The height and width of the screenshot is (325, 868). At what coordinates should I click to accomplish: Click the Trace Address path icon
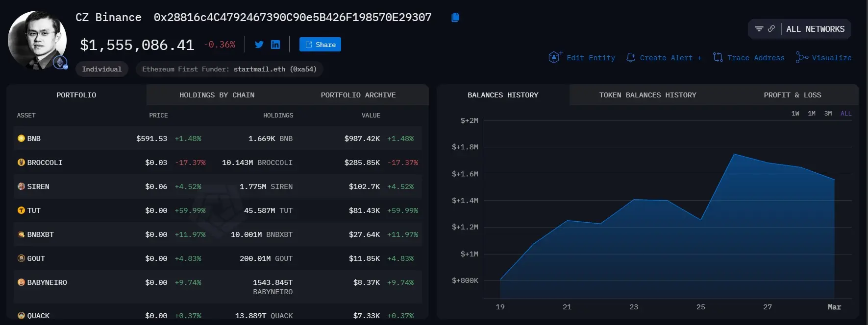tap(718, 57)
